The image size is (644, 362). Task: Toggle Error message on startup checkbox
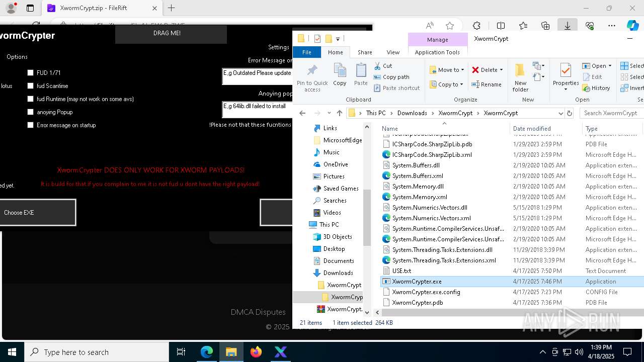31,125
